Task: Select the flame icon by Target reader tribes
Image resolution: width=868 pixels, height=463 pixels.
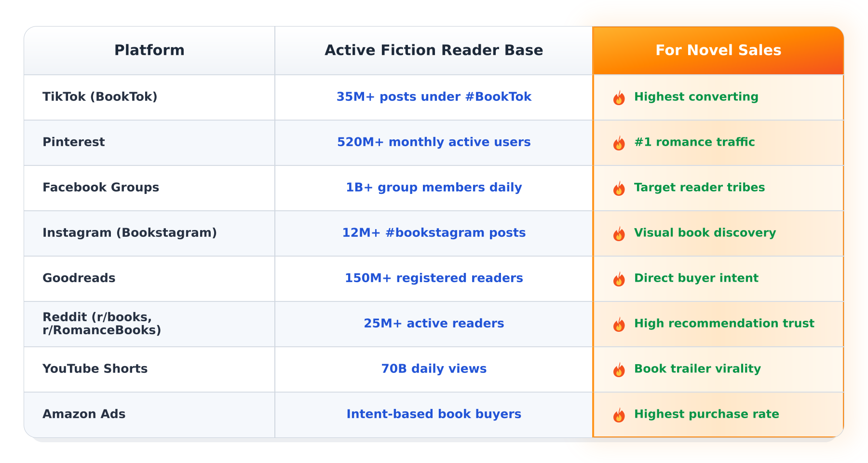Action: pyautogui.click(x=619, y=189)
